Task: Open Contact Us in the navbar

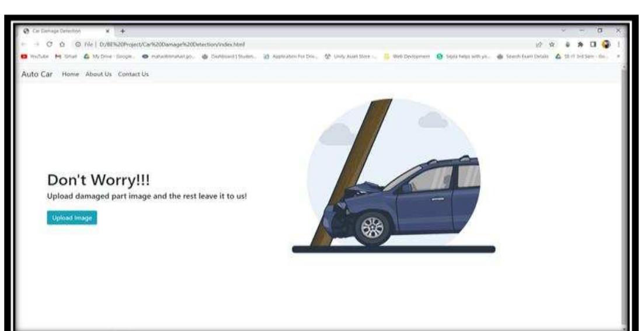Action: (x=134, y=74)
